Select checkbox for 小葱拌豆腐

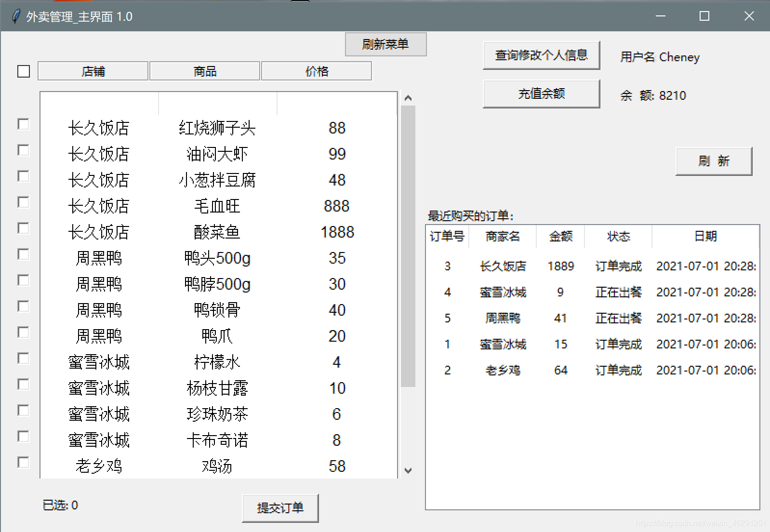point(23,176)
